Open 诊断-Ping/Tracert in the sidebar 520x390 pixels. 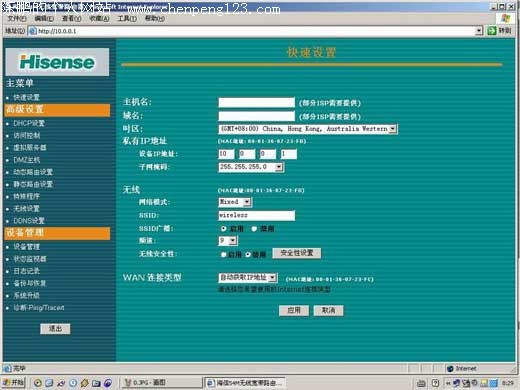point(39,308)
